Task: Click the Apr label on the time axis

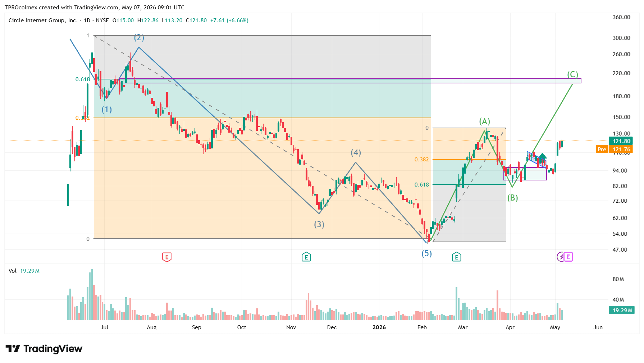Action: click(510, 327)
